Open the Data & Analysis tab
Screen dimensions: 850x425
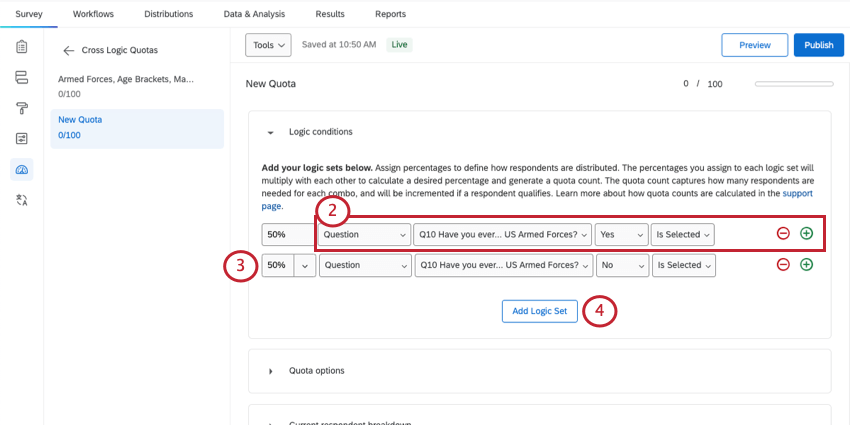[x=254, y=14]
